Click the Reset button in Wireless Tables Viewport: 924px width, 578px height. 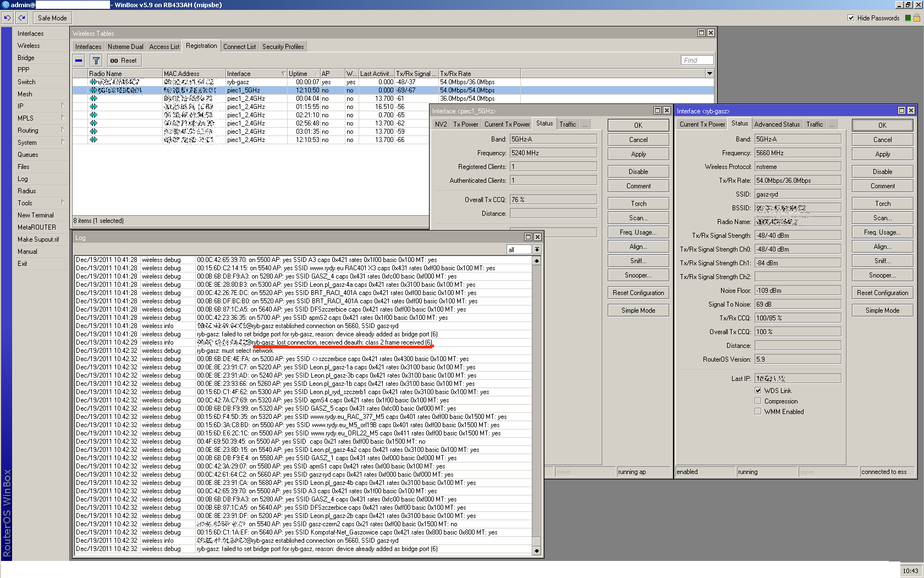(124, 61)
